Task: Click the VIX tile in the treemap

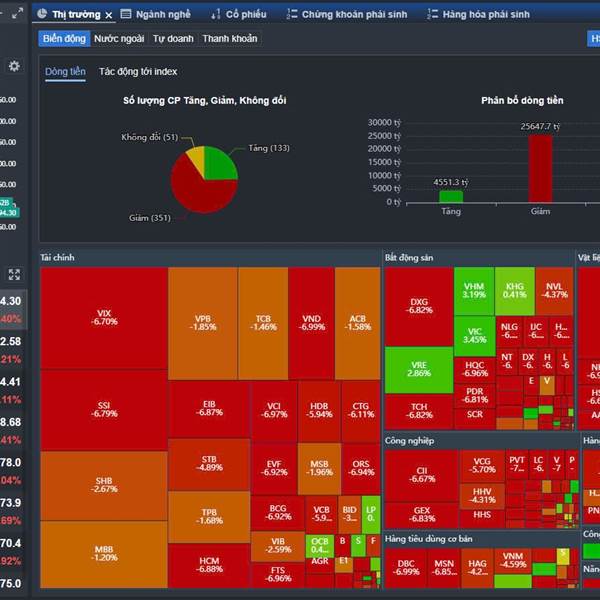Action: [x=104, y=318]
